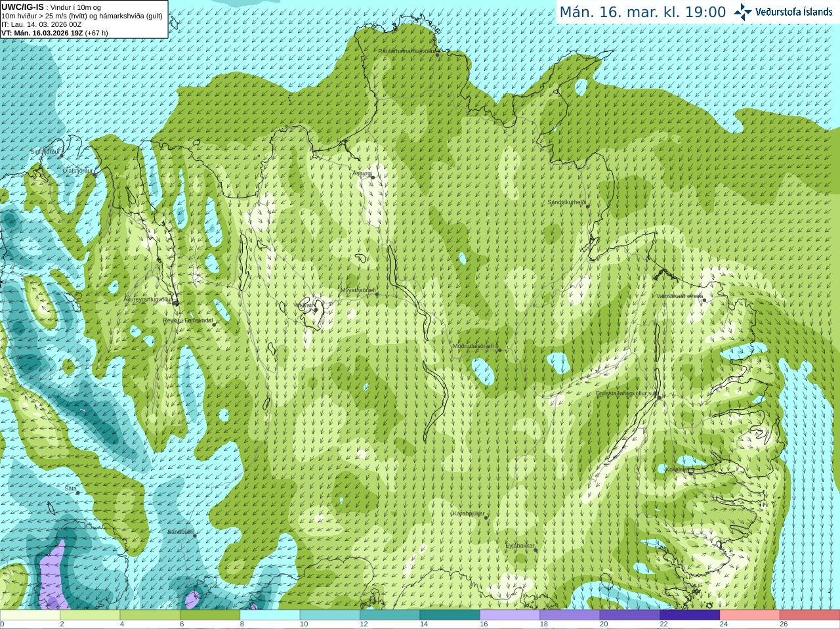Viewport: 840px width, 629px height.
Task: Select the 18–20 m/s purple legend swatch
Action: point(570,615)
